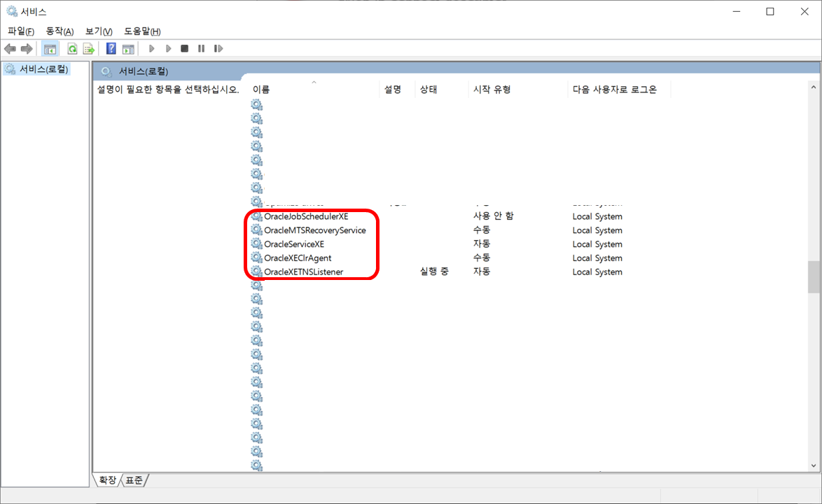This screenshot has width=822, height=504.
Task: Select the OracleXETNSListener service
Action: tap(304, 272)
